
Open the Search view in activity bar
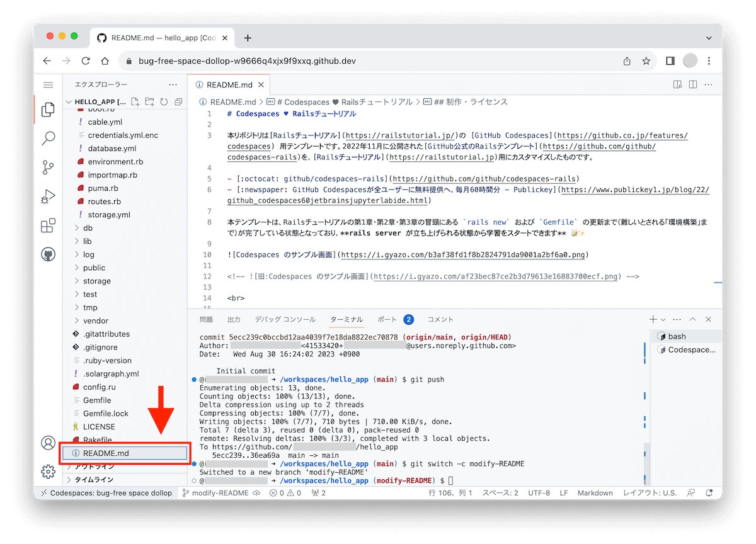(x=48, y=139)
